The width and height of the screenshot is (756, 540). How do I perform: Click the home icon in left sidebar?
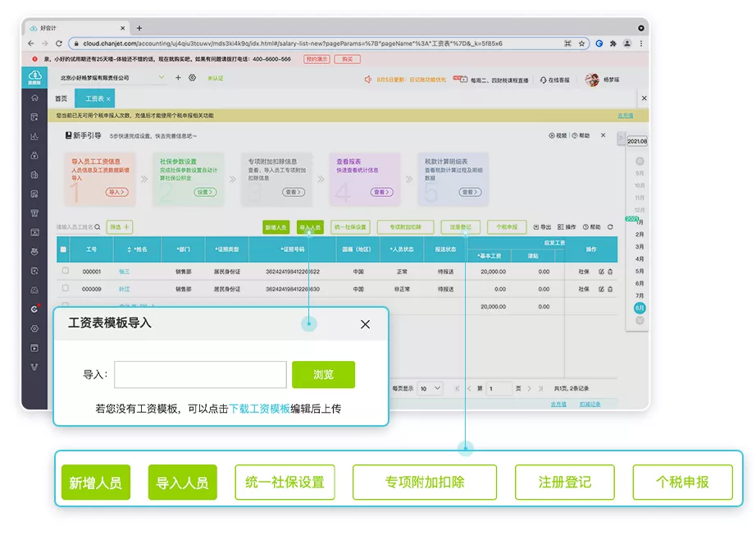point(34,98)
